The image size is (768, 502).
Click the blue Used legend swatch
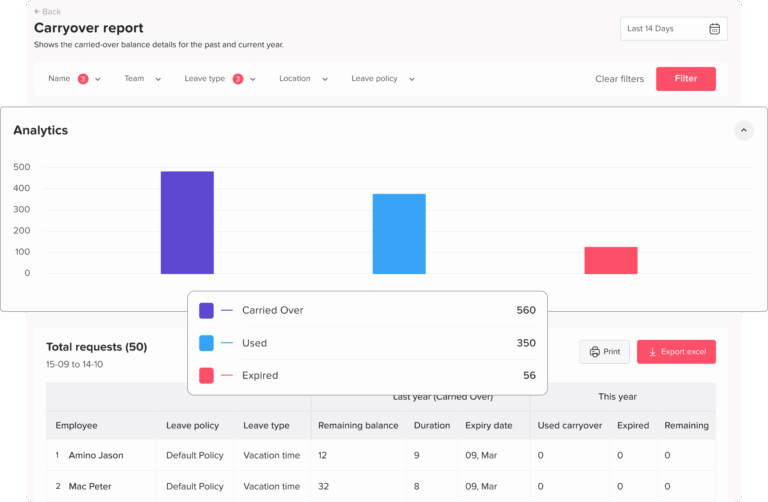(206, 343)
